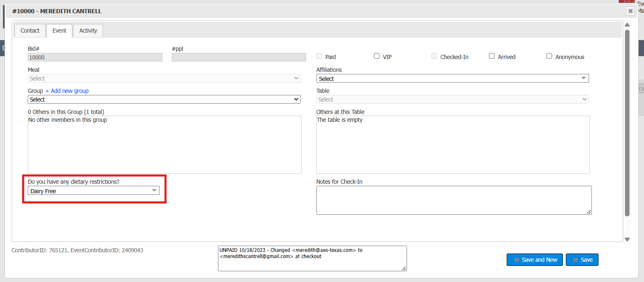
Task: Expand the Group select dropdown
Action: click(164, 100)
